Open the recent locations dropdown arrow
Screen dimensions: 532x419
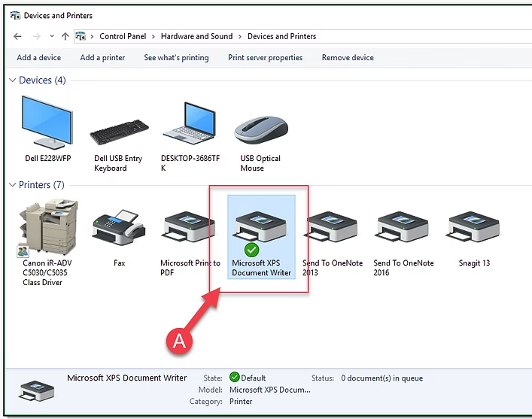(x=51, y=36)
